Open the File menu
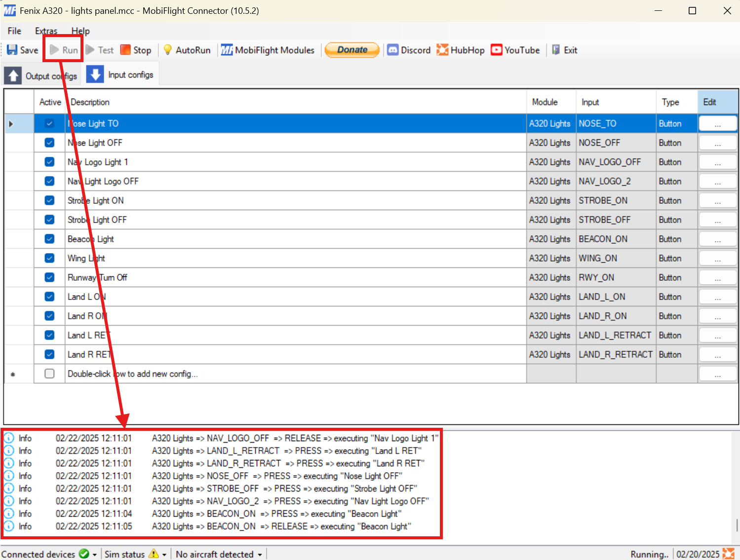740x560 pixels. [14, 31]
